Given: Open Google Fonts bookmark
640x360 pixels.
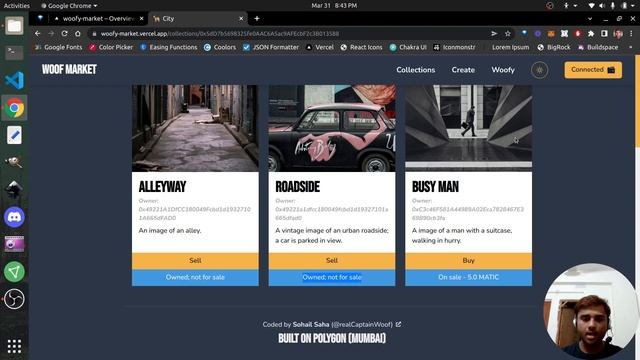Looking at the screenshot, I should pyautogui.click(x=59, y=47).
